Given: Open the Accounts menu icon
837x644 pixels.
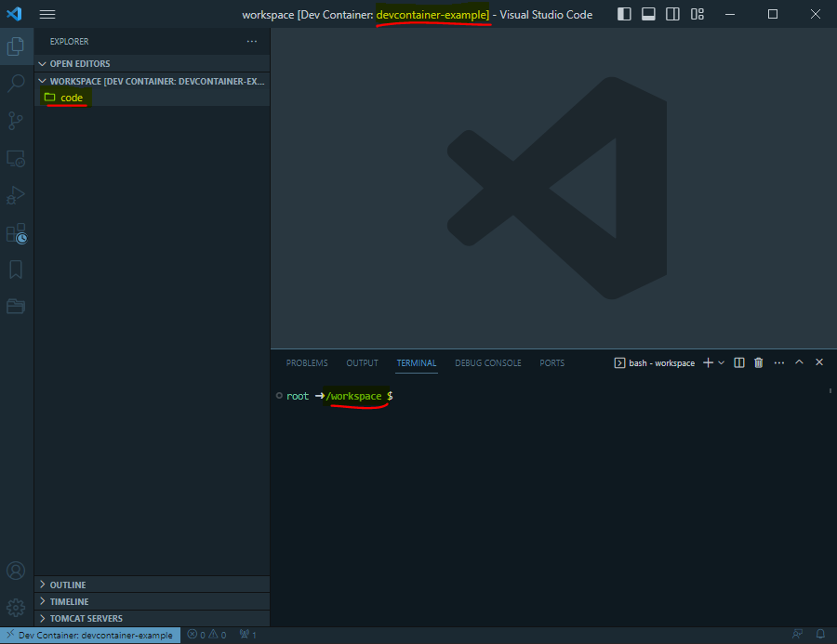Looking at the screenshot, I should coord(16,571).
